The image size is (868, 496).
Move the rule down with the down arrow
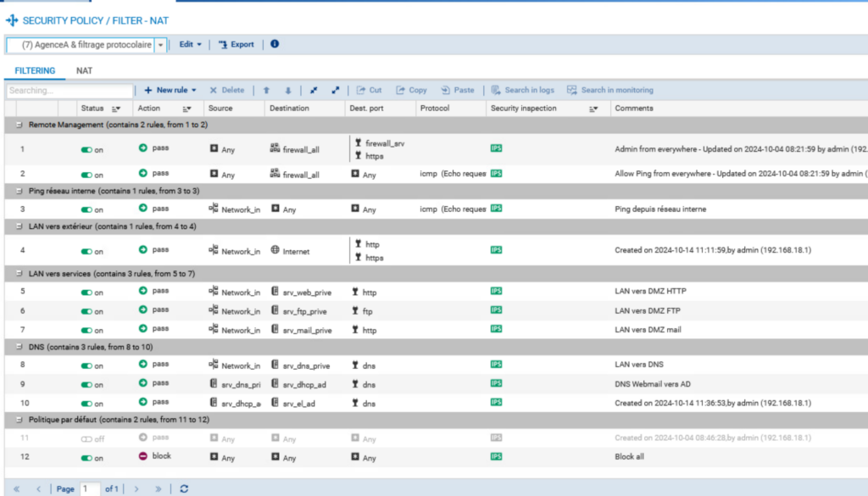coord(287,90)
